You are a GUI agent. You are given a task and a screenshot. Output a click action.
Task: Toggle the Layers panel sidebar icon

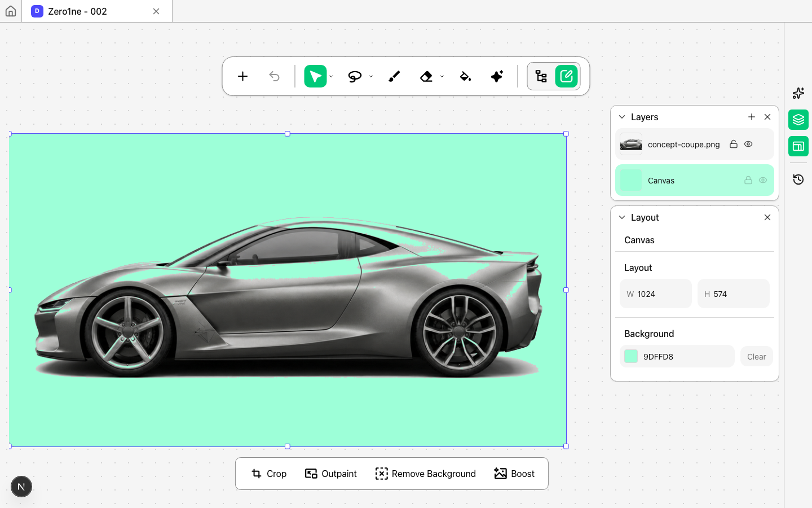pos(798,120)
